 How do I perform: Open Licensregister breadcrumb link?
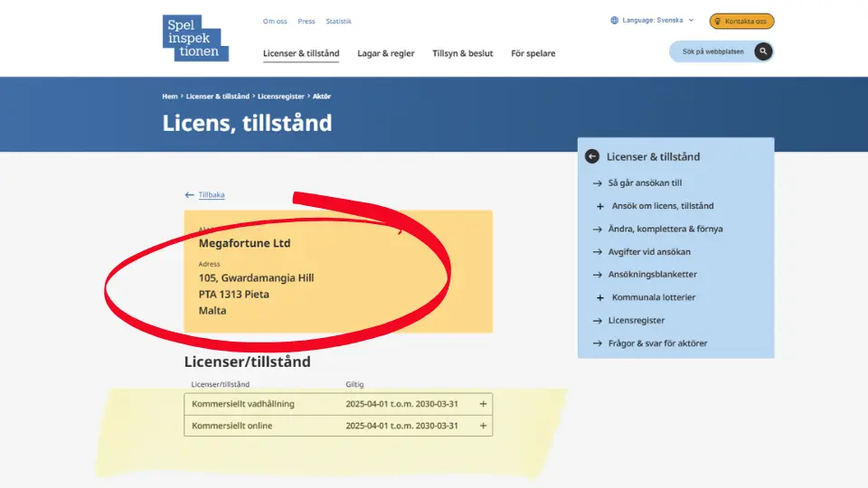coord(280,97)
